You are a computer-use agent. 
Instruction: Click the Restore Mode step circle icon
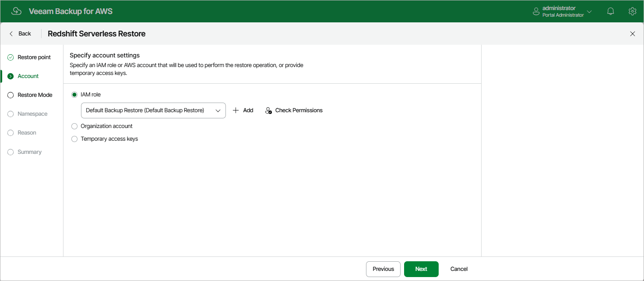(x=11, y=95)
